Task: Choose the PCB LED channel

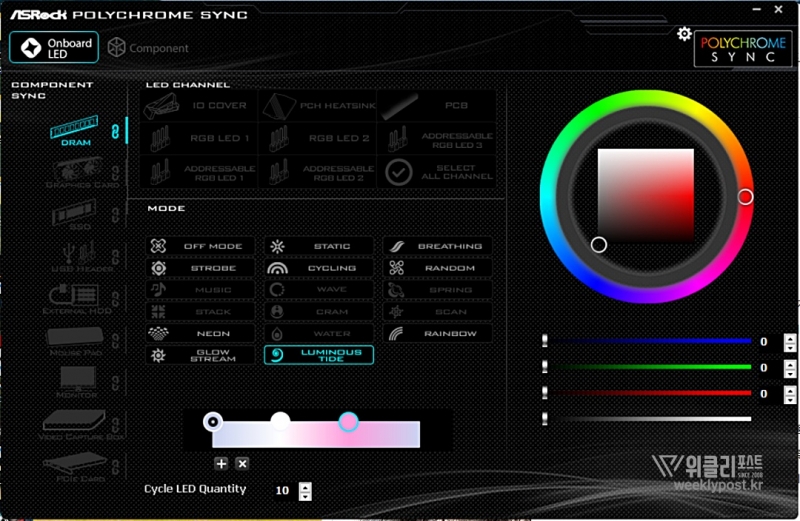Action: click(437, 106)
